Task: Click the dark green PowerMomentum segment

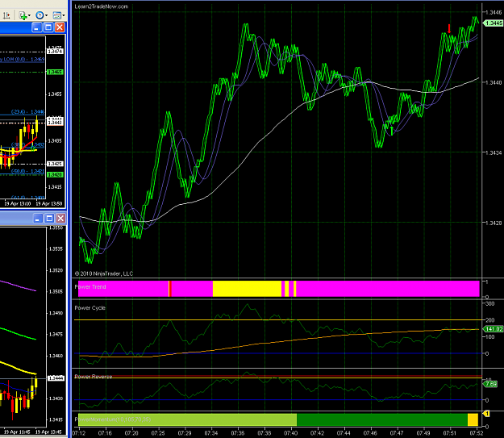Action: click(x=382, y=420)
